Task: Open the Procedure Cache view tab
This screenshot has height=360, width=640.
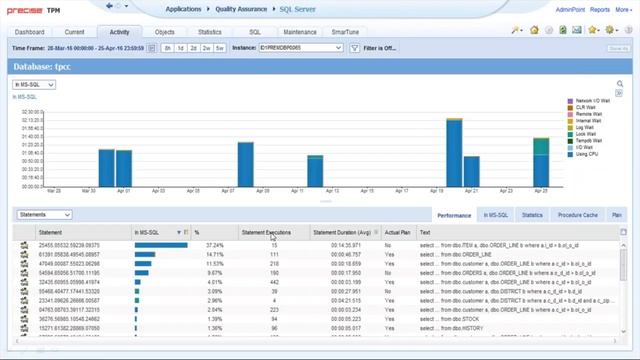Action: [x=578, y=215]
